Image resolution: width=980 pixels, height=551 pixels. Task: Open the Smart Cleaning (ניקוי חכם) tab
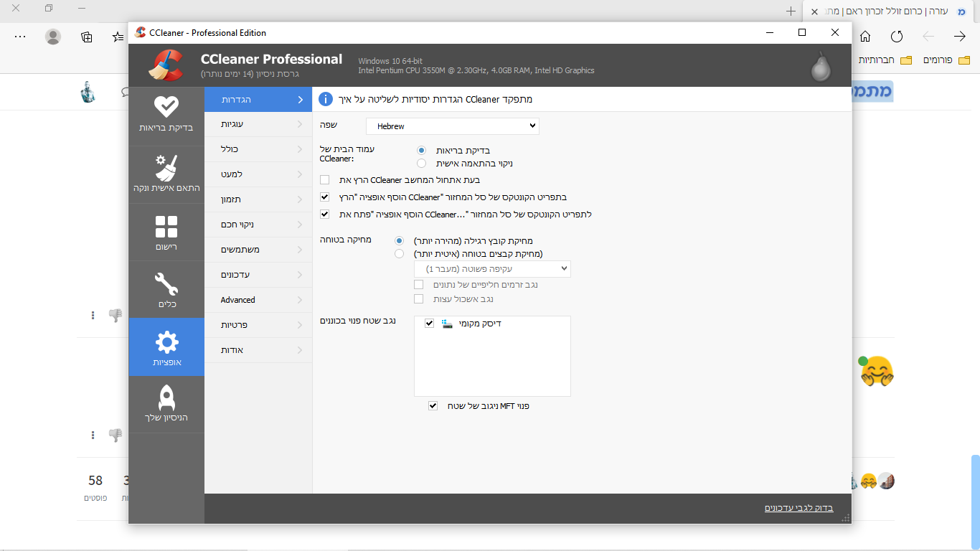[x=258, y=225]
